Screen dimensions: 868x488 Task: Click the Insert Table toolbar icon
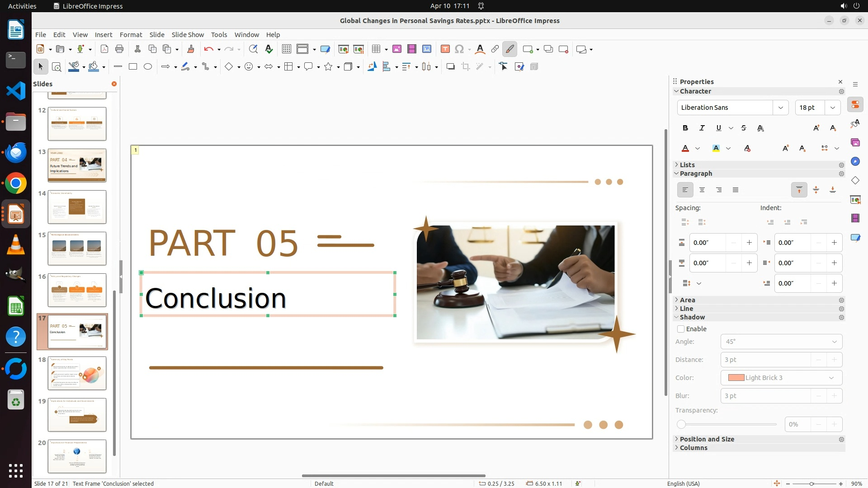376,49
